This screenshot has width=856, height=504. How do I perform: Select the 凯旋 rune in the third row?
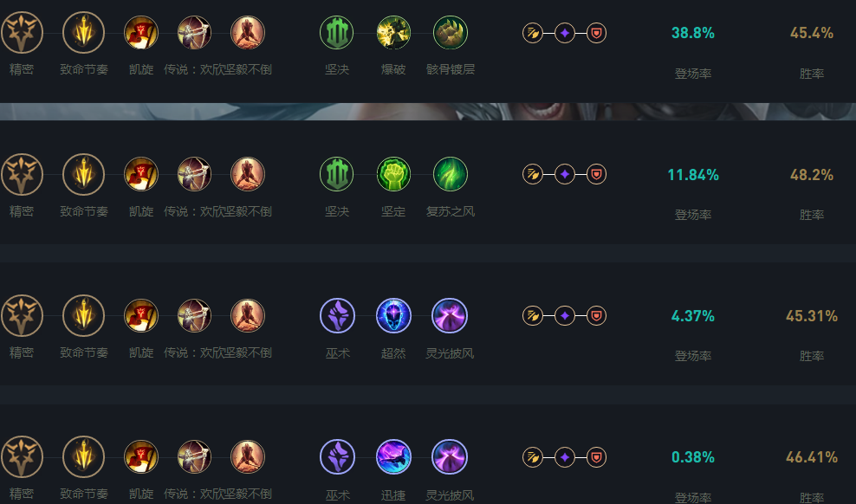click(141, 316)
